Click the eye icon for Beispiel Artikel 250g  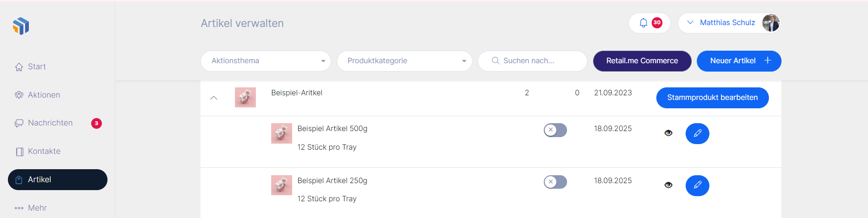coord(668,185)
